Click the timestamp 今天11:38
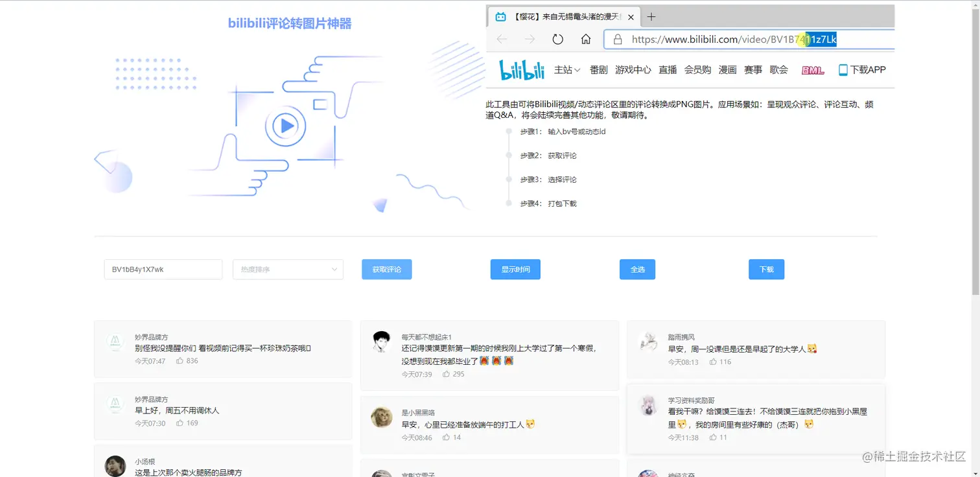 coord(684,437)
